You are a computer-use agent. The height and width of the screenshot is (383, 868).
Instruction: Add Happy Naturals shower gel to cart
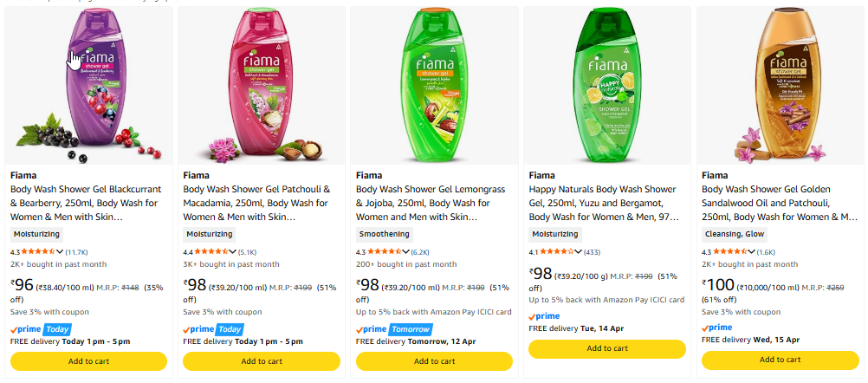coord(606,348)
